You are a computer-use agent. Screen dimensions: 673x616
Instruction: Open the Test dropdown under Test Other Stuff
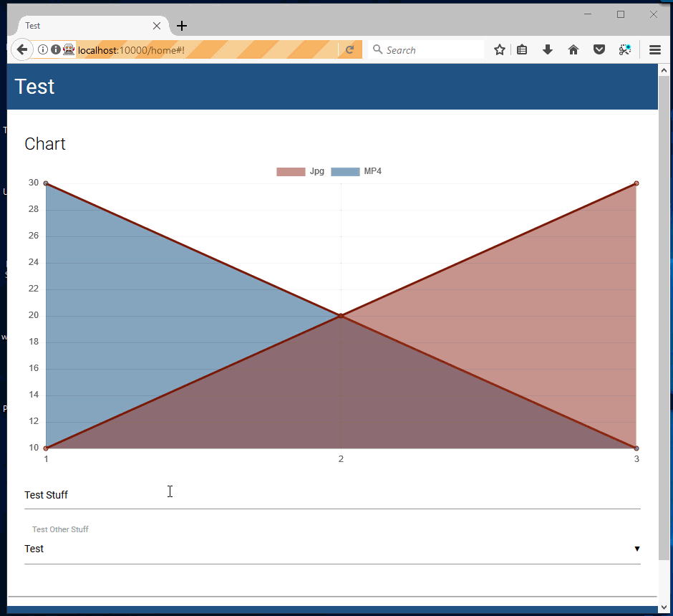331,549
